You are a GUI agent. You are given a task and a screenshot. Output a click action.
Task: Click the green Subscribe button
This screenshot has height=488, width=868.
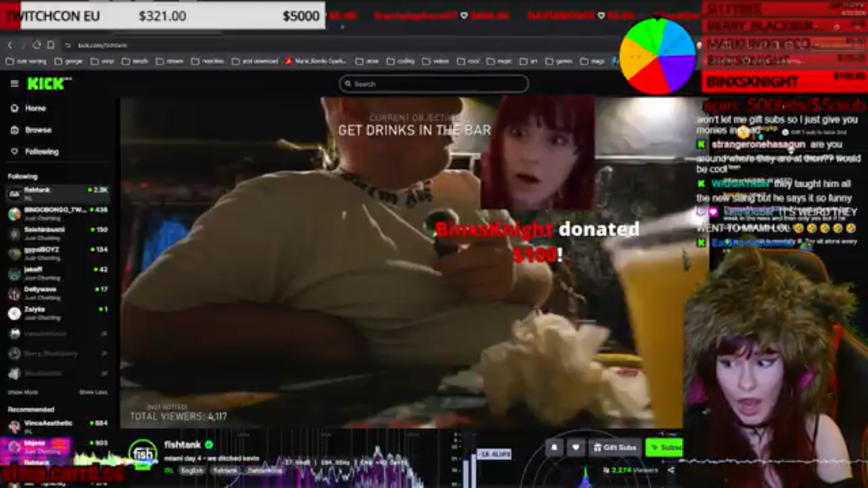click(665, 447)
